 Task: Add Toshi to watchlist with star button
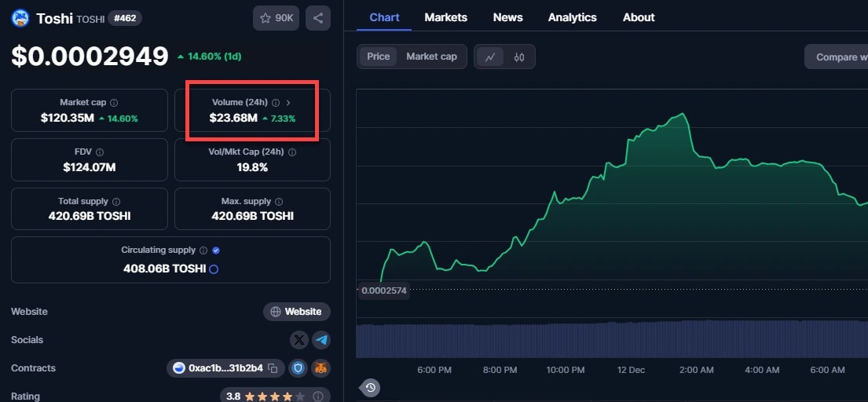(276, 18)
